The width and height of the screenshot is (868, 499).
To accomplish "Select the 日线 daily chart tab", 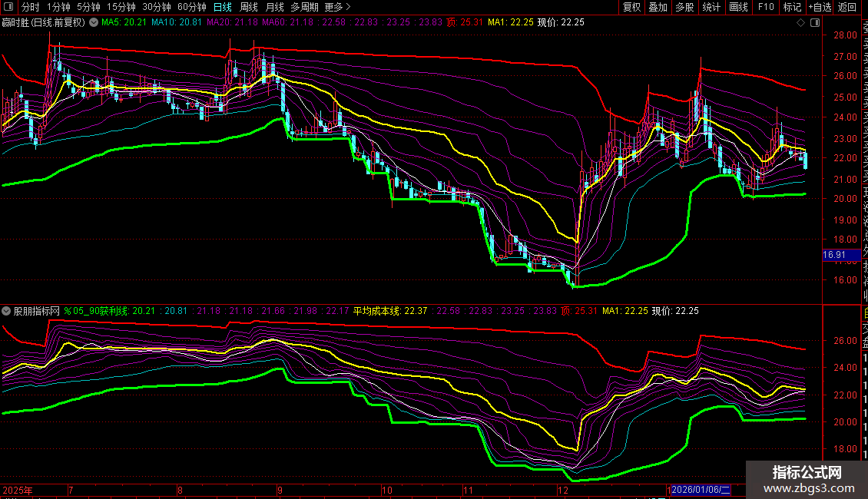I will [x=223, y=7].
